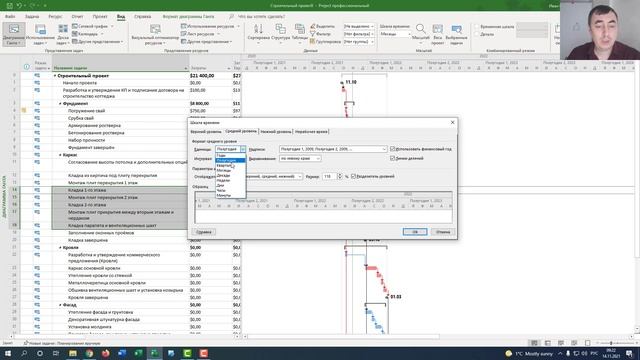
Task: Open Лист ресурсов view
Action: point(200,34)
